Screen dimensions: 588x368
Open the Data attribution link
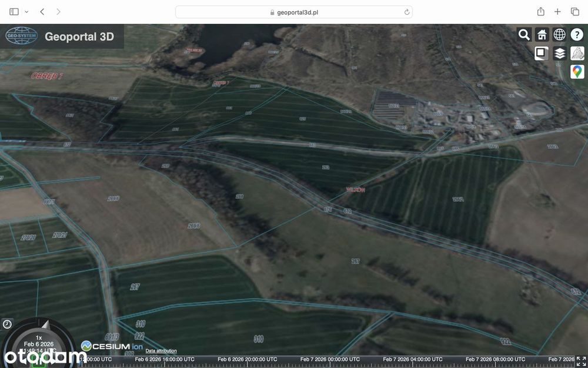coord(161,351)
